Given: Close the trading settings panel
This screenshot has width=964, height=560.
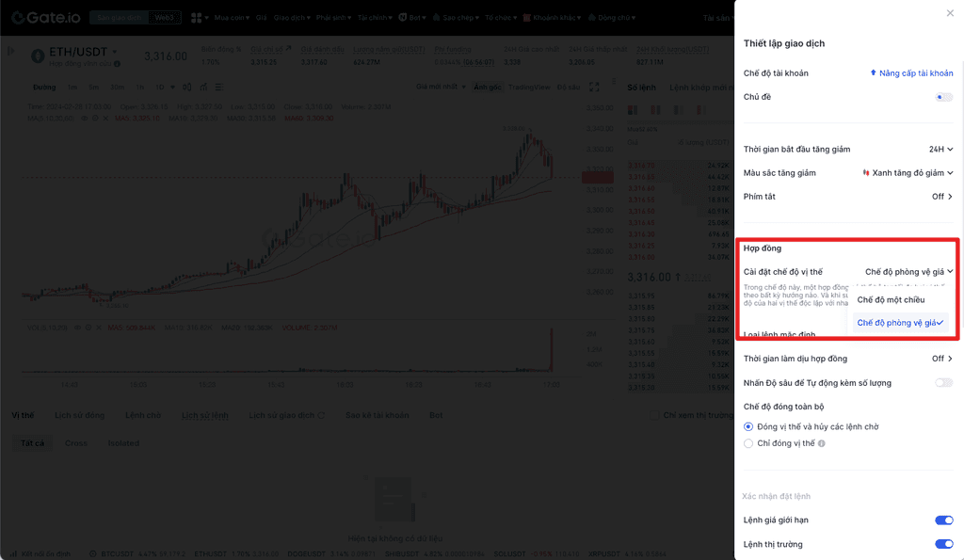Looking at the screenshot, I should tap(949, 13).
